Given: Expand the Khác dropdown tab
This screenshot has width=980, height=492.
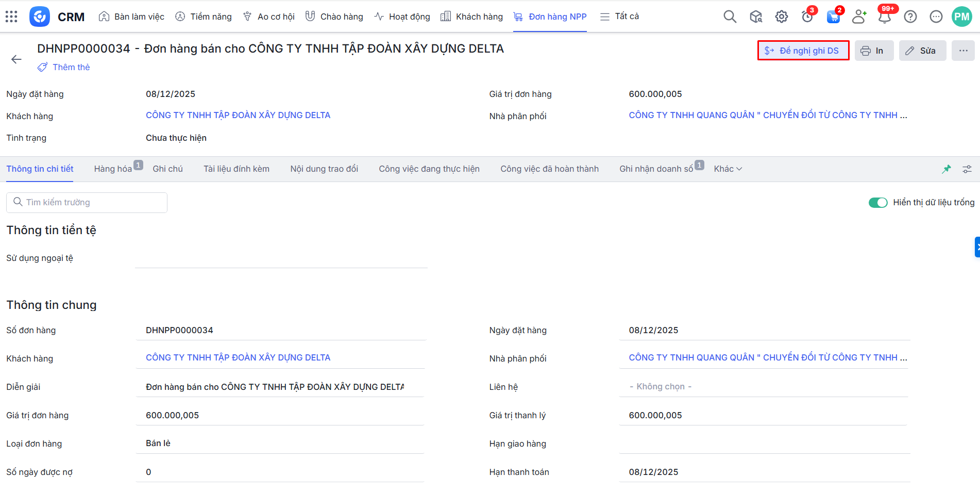Looking at the screenshot, I should point(728,169).
